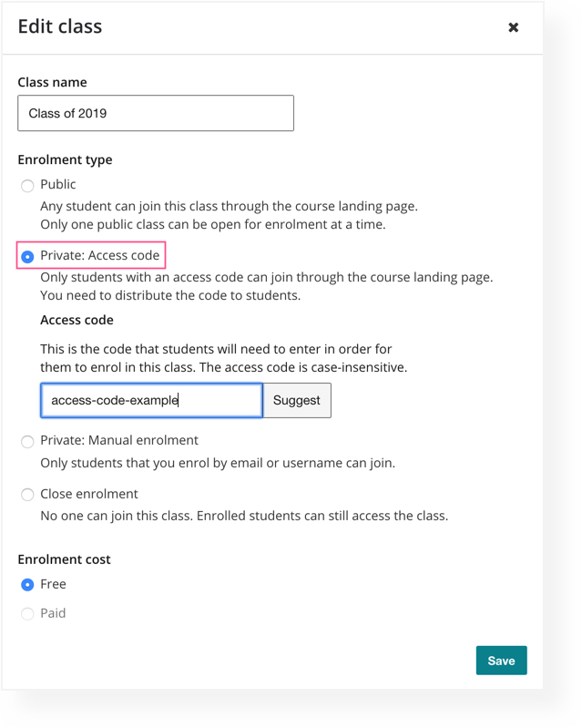This screenshot has height=728, width=582.
Task: Click the 'Any student can join this class' description
Action: tap(229, 215)
